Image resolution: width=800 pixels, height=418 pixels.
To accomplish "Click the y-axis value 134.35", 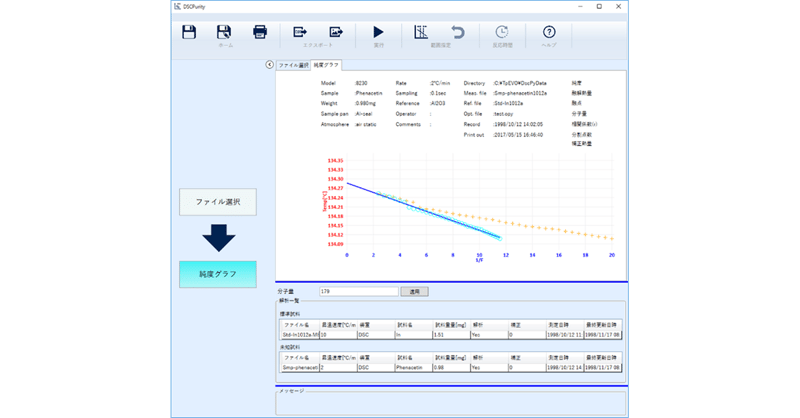I will pos(335,161).
